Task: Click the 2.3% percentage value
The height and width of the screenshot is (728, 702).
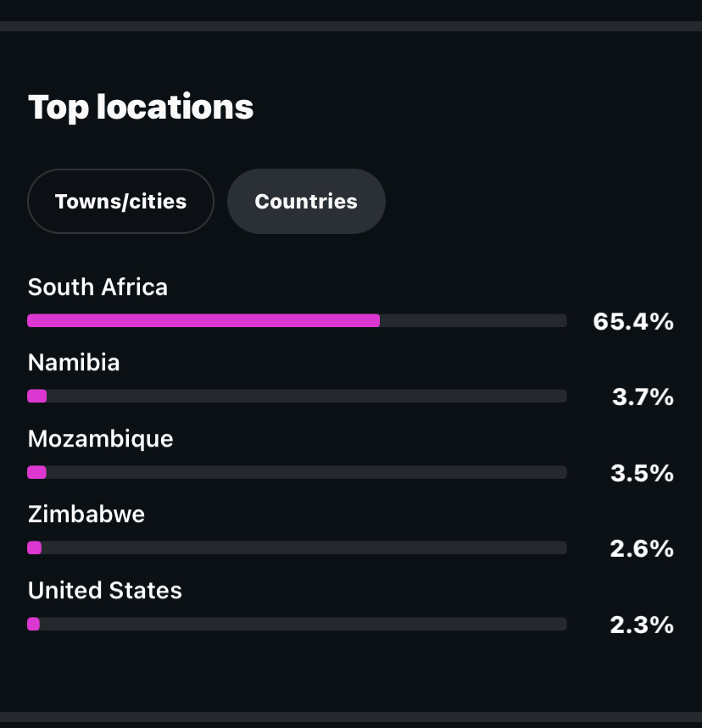Action: pyautogui.click(x=642, y=625)
